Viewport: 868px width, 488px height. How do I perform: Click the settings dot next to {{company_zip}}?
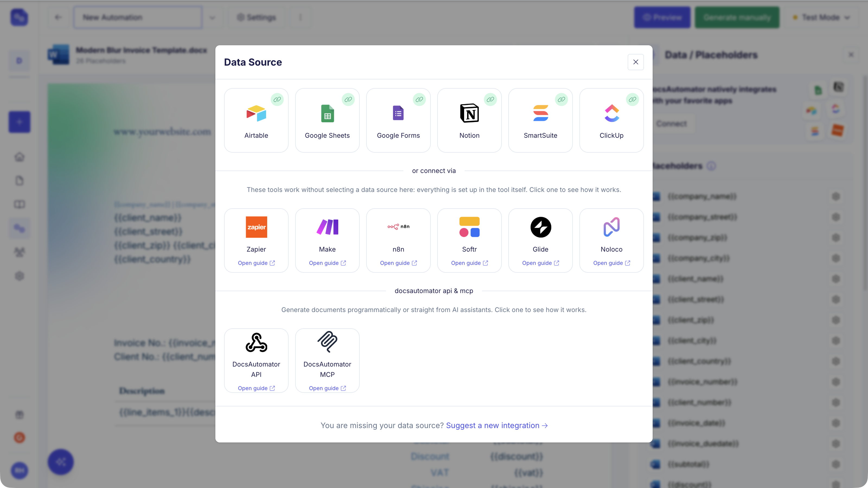point(836,238)
